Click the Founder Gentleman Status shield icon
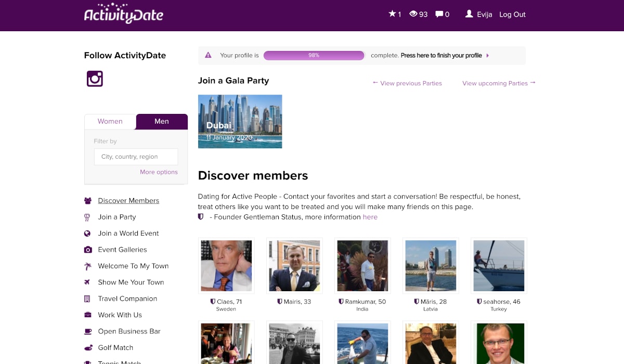The width and height of the screenshot is (624, 364). click(x=201, y=217)
